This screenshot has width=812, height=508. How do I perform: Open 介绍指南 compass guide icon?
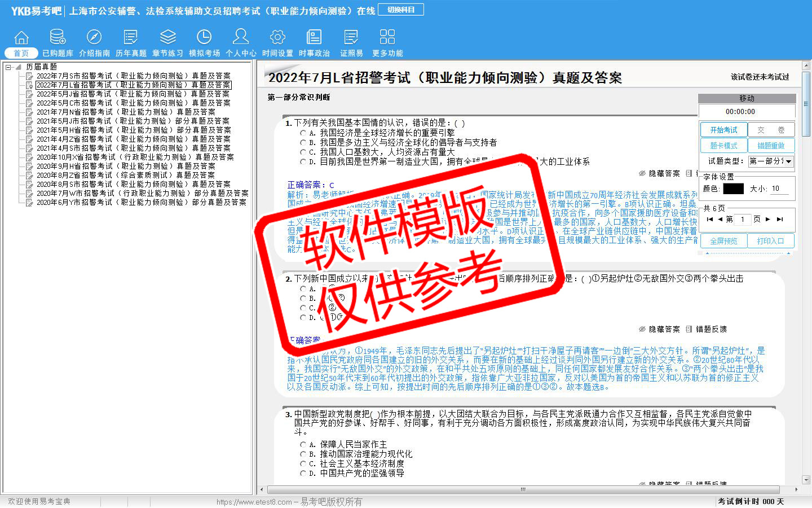(x=94, y=37)
